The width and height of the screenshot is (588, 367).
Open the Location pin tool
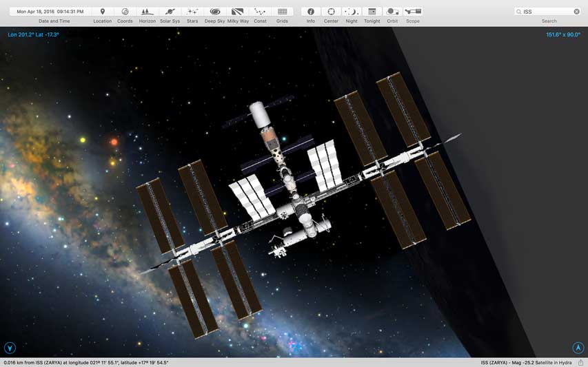tap(103, 12)
